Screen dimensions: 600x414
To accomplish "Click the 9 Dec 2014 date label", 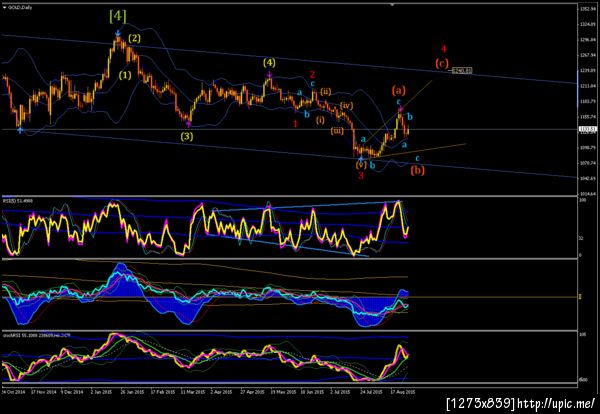I will point(72,392).
